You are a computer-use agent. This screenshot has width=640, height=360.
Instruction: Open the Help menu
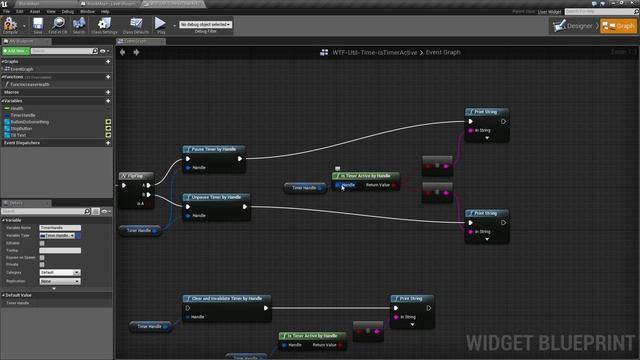click(x=105, y=11)
